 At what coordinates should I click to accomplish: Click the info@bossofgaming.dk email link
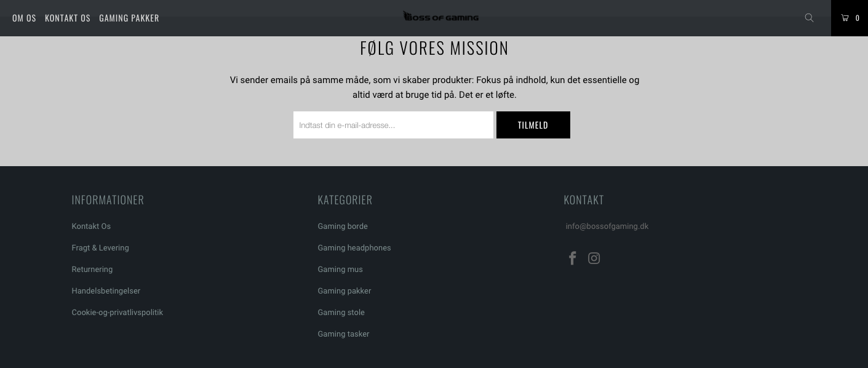(x=607, y=226)
